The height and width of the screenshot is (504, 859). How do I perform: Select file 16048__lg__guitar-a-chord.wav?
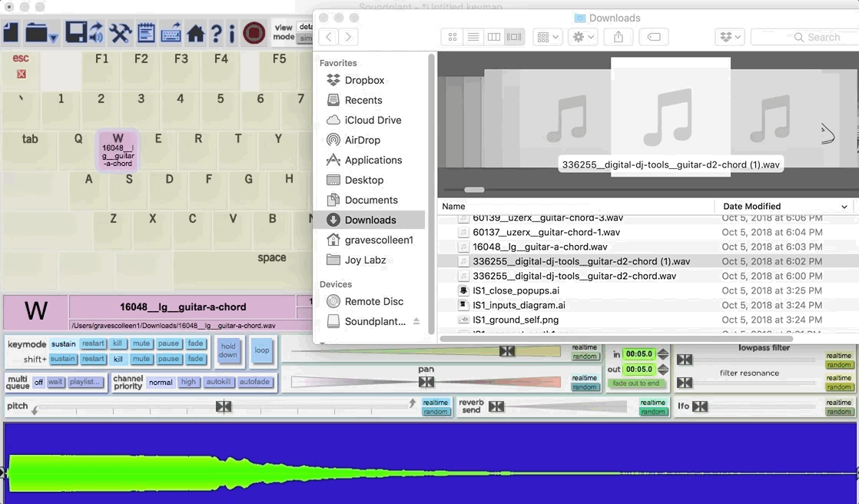(x=539, y=247)
